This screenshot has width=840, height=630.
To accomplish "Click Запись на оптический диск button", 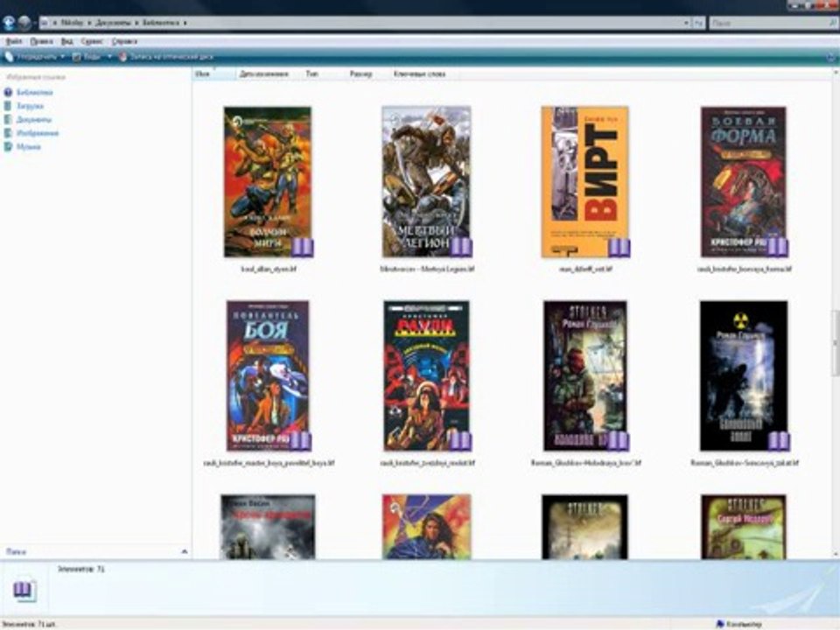I will click(x=166, y=57).
